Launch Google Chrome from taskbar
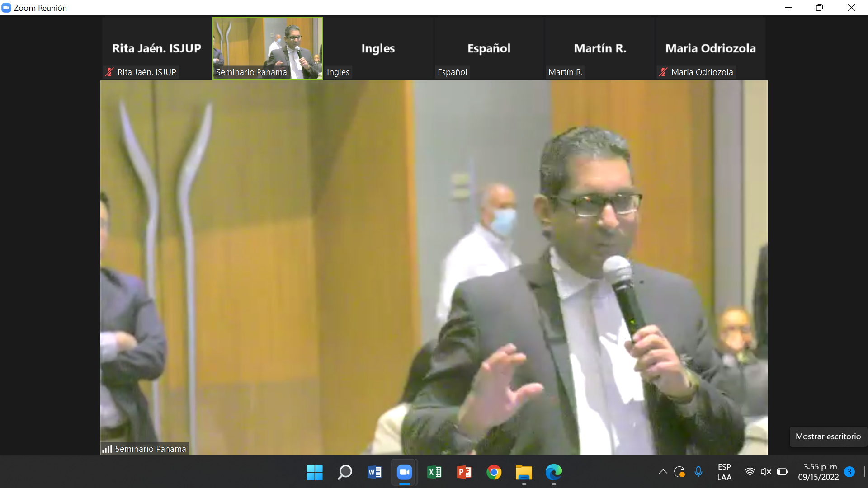This screenshot has height=488, width=868. (494, 472)
